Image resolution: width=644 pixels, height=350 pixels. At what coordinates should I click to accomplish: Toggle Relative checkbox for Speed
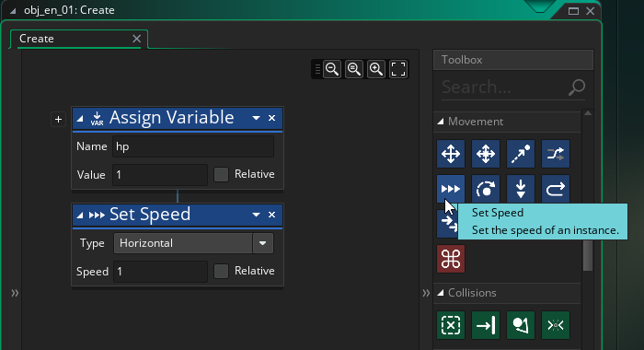tap(221, 271)
